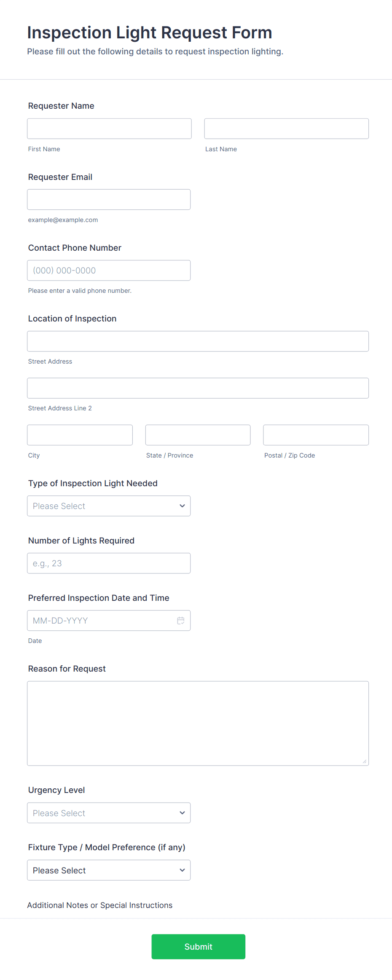This screenshot has width=392, height=980.
Task: Focus the Last Name text box
Action: [x=286, y=129]
